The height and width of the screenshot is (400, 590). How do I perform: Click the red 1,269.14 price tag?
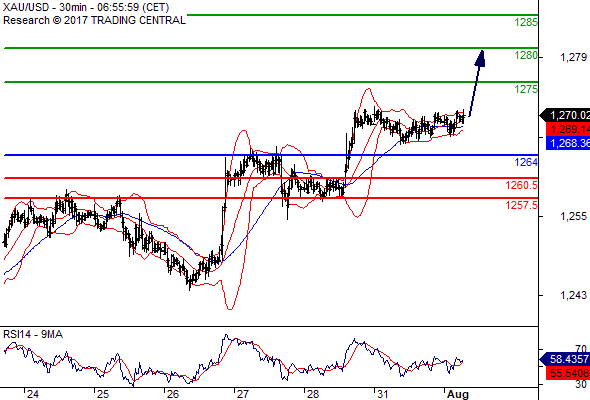pyautogui.click(x=568, y=129)
